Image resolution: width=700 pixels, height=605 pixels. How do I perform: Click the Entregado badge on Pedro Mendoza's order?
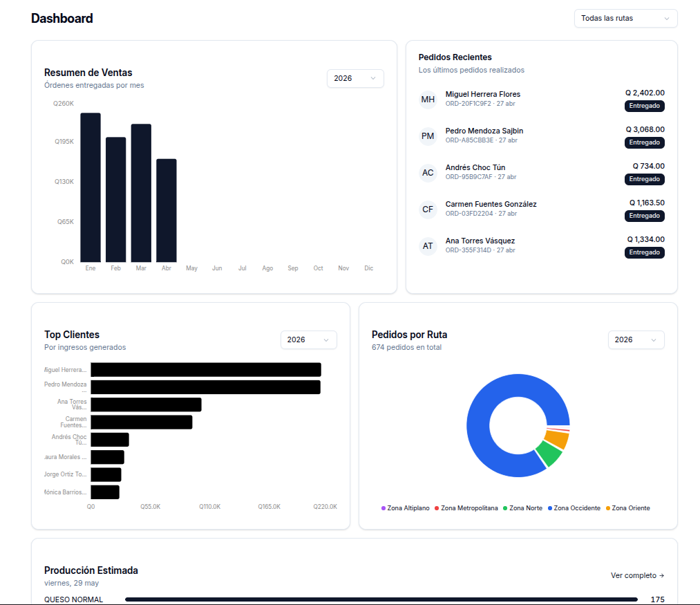pos(644,142)
